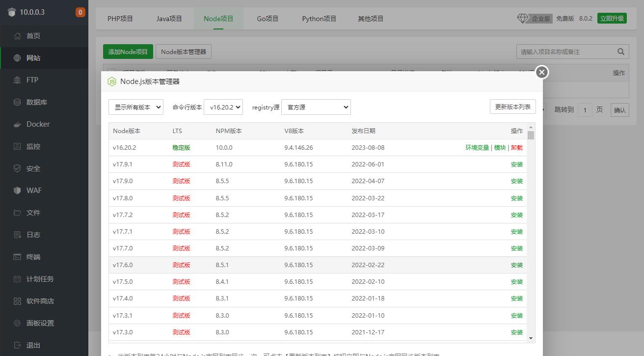Click the 添加Node项目 button

(128, 52)
